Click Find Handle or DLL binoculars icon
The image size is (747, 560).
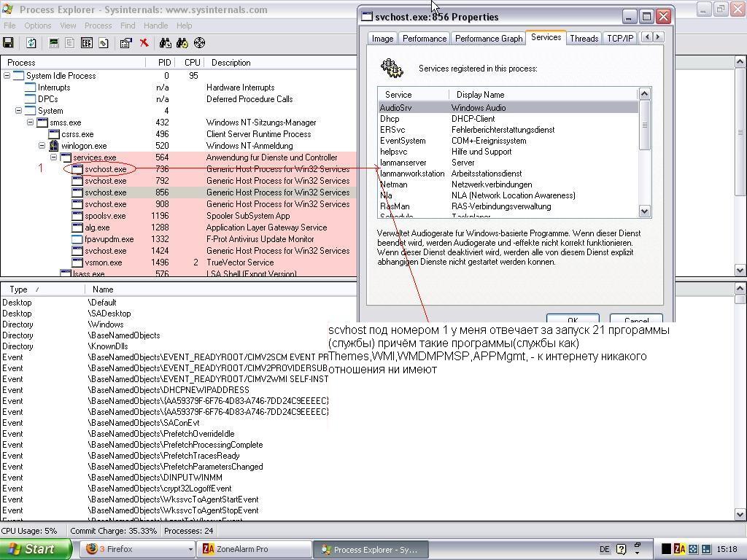point(166,43)
